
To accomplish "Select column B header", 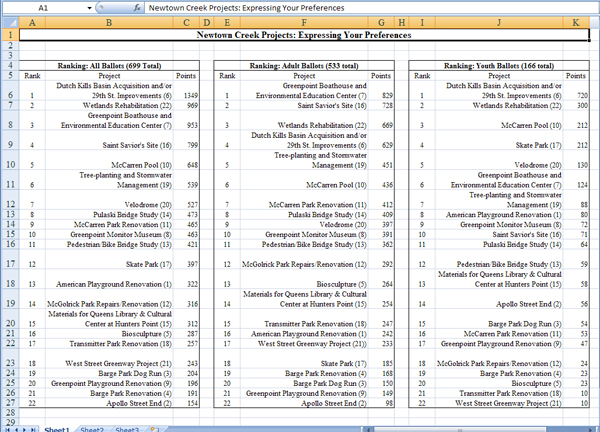I will click(x=109, y=22).
